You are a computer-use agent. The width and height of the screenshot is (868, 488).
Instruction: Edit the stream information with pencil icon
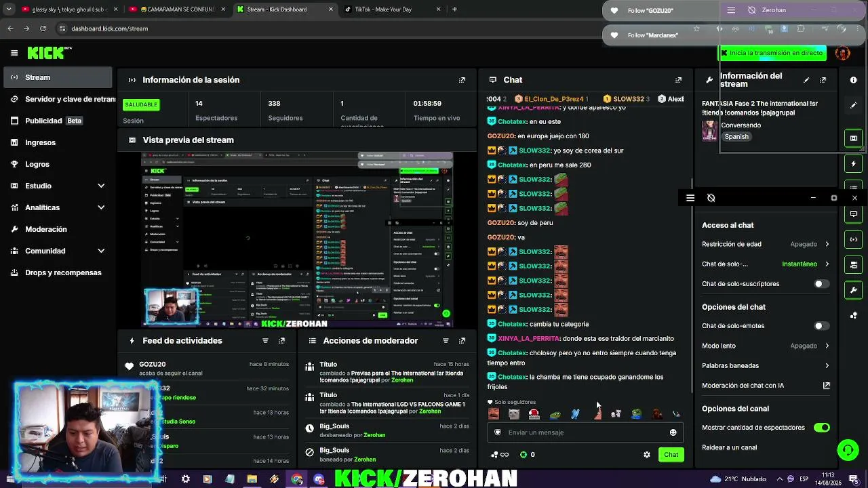tap(806, 80)
